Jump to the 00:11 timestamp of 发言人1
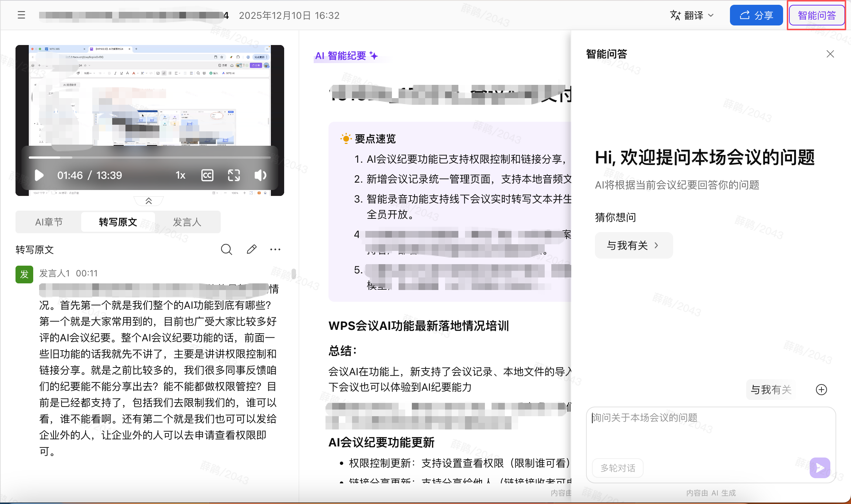 coord(87,273)
